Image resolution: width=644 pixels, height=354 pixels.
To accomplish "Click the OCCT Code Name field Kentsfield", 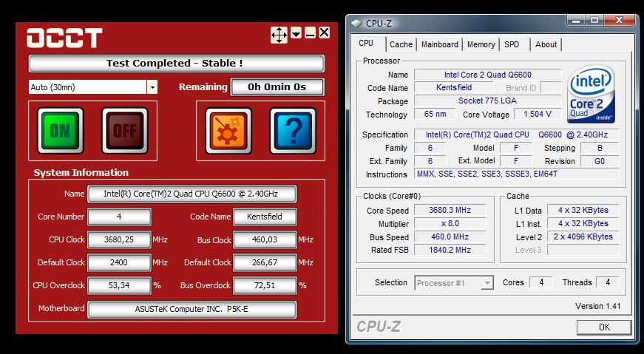I will click(x=265, y=217).
